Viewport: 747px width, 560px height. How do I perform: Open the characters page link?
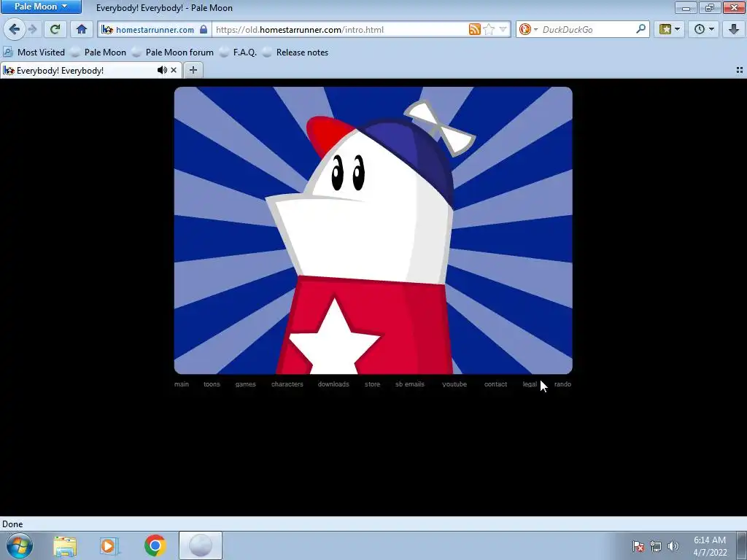[x=287, y=384]
